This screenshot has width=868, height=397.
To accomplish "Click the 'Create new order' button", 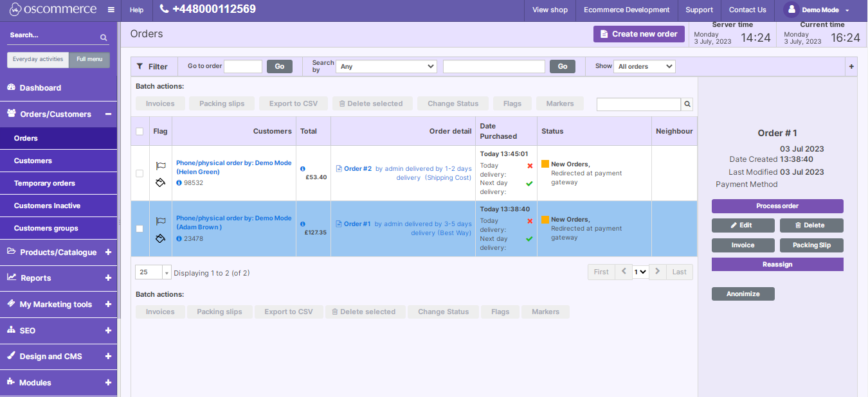I will pos(639,33).
